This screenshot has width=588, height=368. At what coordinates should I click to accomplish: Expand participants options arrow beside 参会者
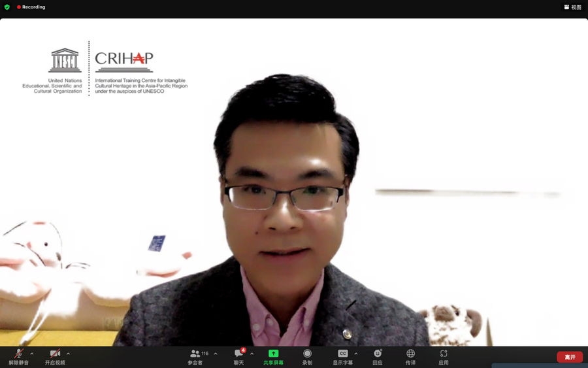pos(216,354)
